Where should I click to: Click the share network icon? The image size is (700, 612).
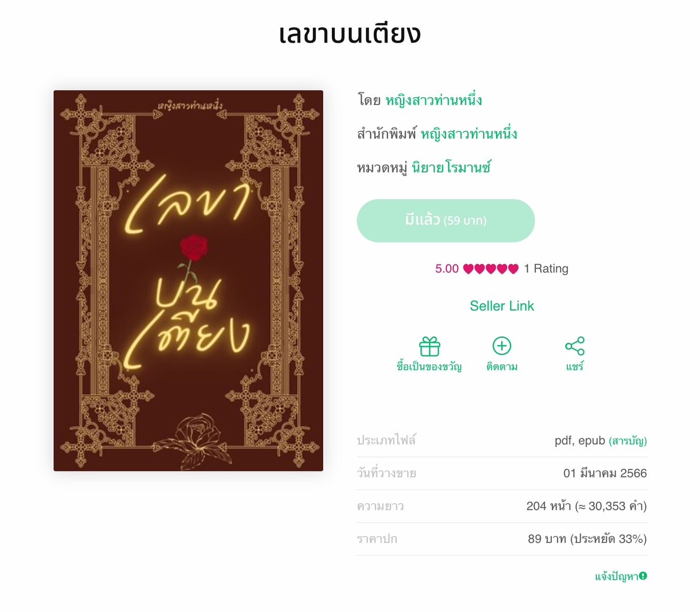[575, 346]
